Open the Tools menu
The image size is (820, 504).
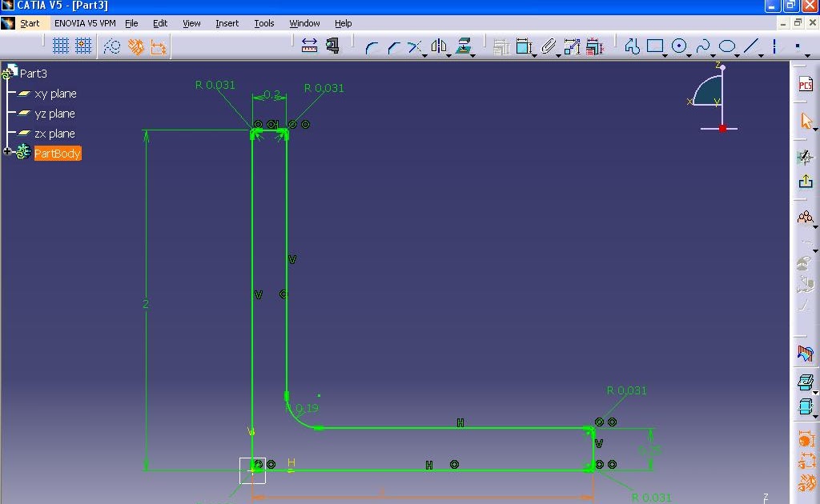264,23
